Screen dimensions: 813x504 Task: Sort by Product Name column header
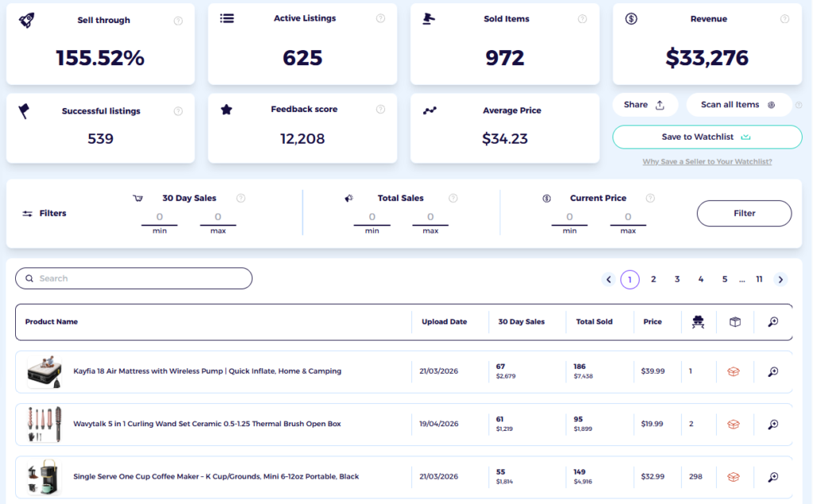(x=52, y=322)
